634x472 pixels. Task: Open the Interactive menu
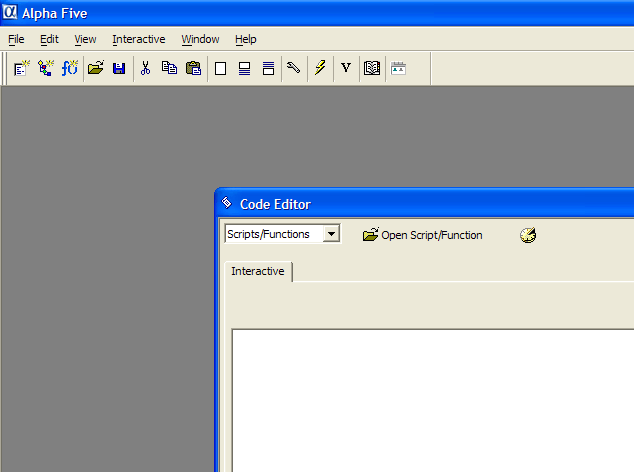(139, 39)
